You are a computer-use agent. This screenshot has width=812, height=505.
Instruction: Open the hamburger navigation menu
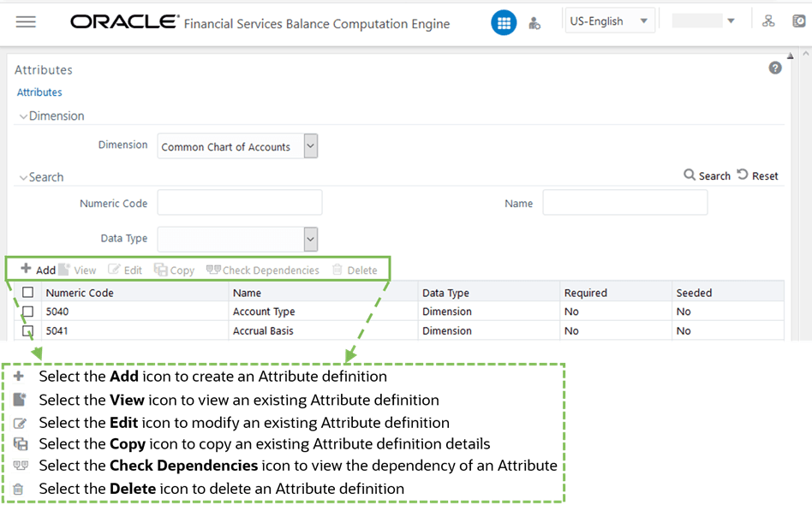pyautogui.click(x=26, y=21)
